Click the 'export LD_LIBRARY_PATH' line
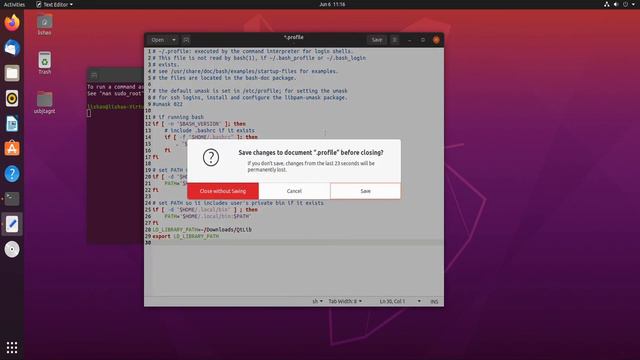The height and width of the screenshot is (360, 640). pos(186,236)
